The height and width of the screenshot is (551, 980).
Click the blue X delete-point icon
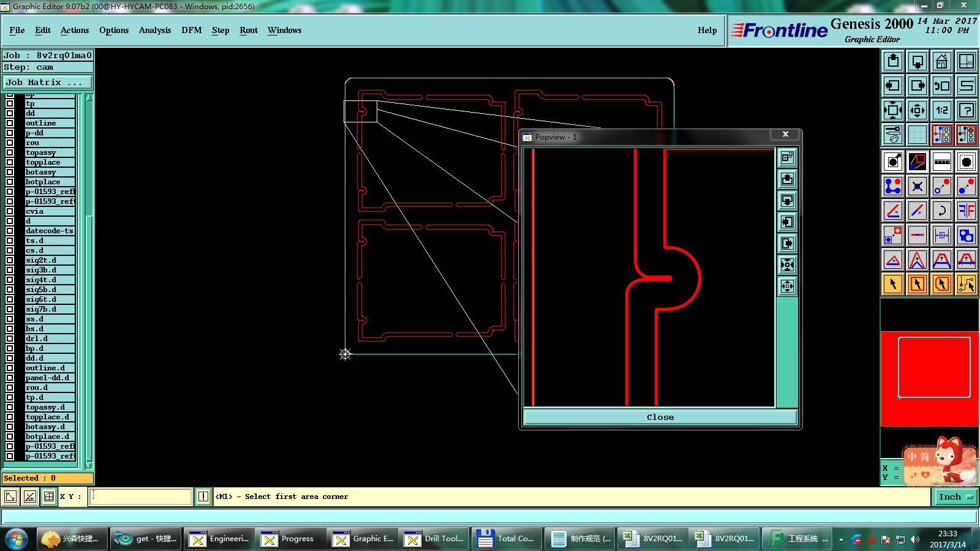click(918, 186)
